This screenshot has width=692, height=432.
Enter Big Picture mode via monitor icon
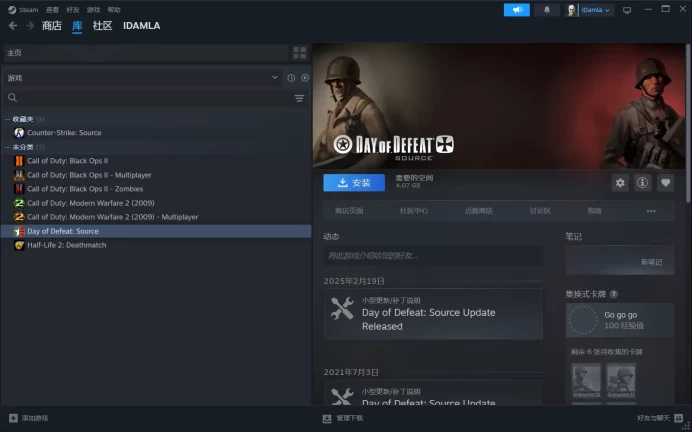627,10
